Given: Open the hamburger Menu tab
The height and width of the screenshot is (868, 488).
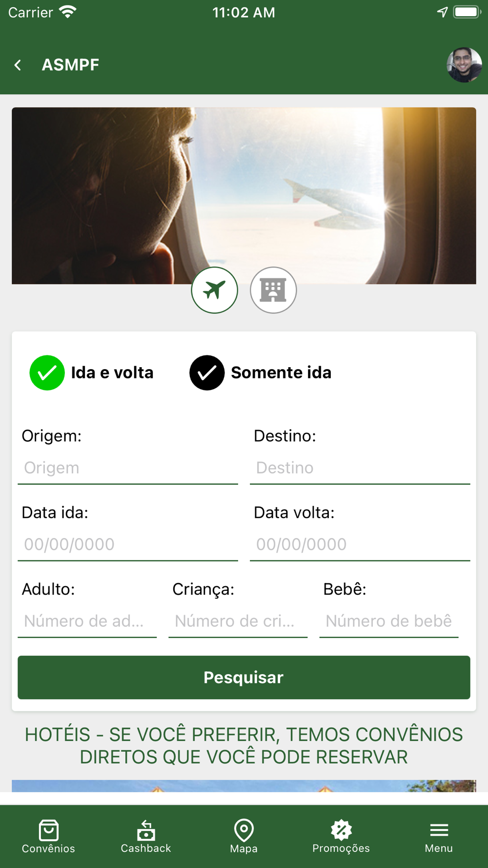Looking at the screenshot, I should pos(439,836).
